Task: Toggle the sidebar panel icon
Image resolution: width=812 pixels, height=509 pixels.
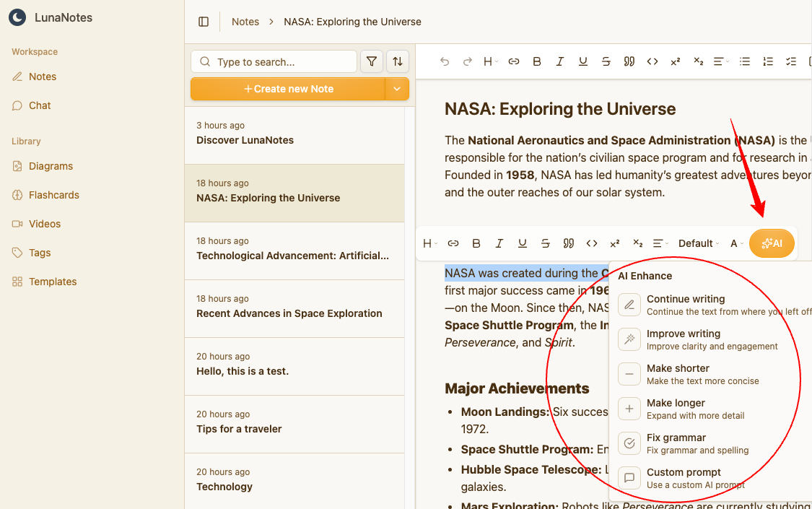Action: click(x=204, y=22)
